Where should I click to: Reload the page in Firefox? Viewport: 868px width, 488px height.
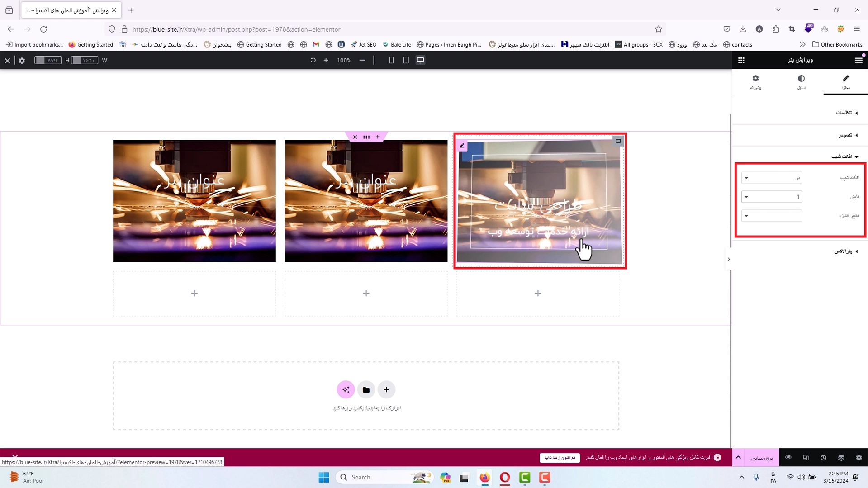pyautogui.click(x=43, y=29)
